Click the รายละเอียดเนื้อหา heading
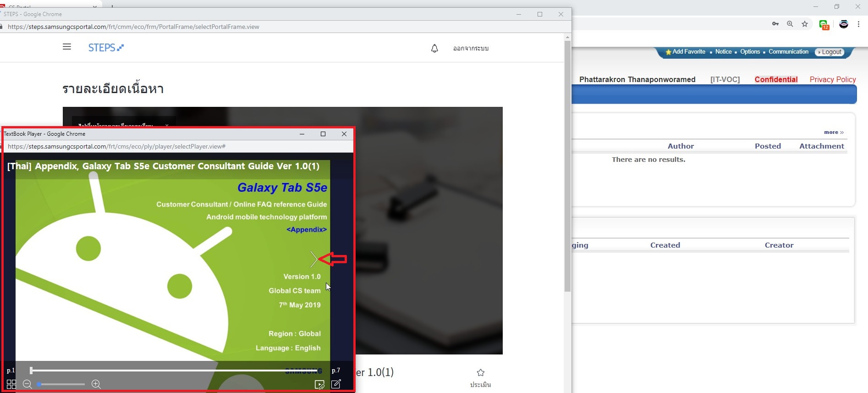Viewport: 868px width, 393px height. point(113,88)
